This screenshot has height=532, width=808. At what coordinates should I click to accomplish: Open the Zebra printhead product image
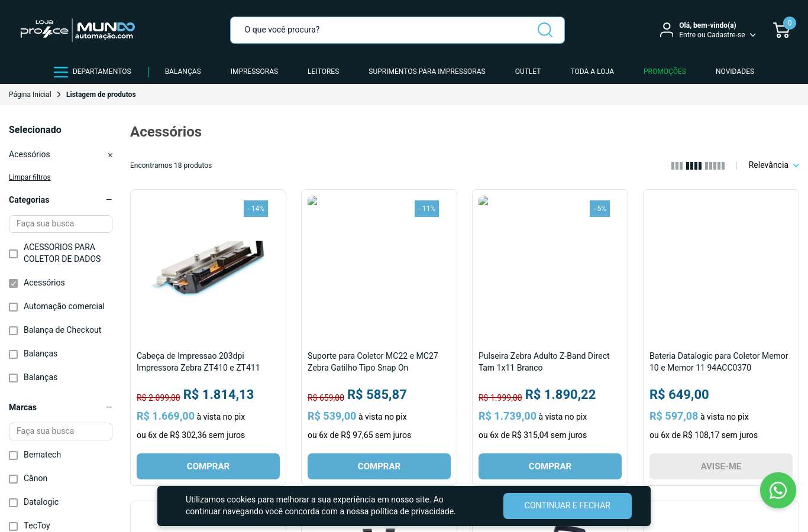[208, 268]
